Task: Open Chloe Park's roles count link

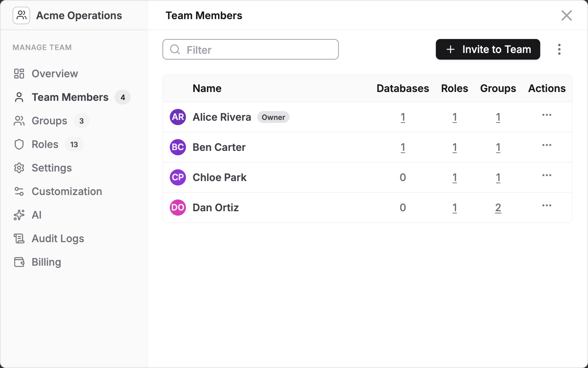Action: (x=455, y=177)
